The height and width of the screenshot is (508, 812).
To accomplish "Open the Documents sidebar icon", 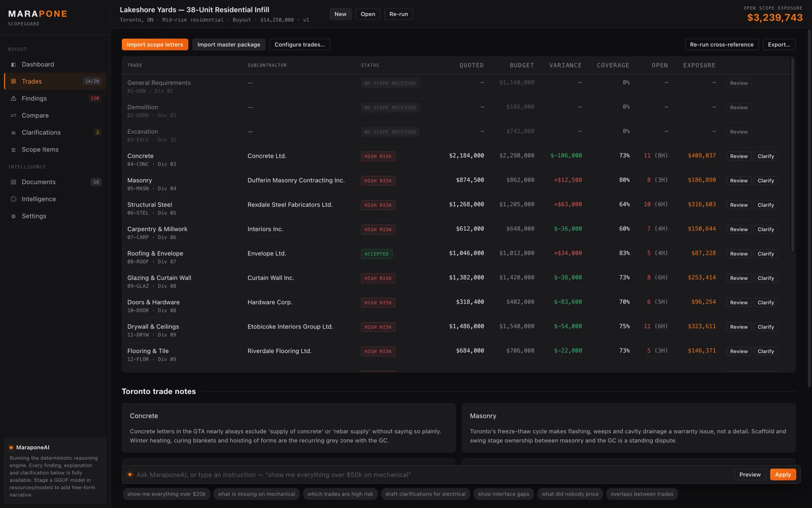I will point(14,182).
